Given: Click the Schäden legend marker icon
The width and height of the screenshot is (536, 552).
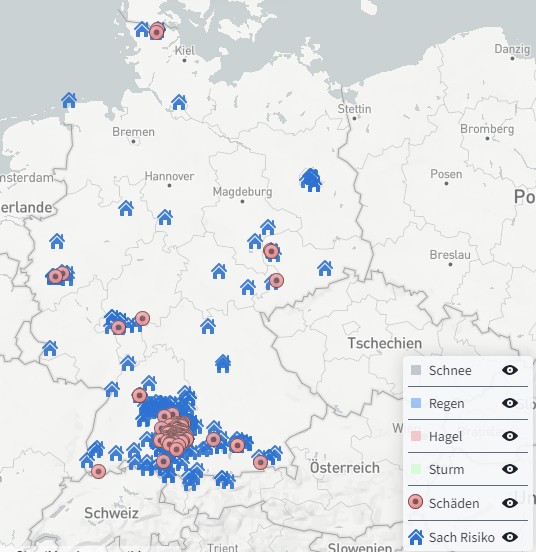Looking at the screenshot, I should pos(415,502).
